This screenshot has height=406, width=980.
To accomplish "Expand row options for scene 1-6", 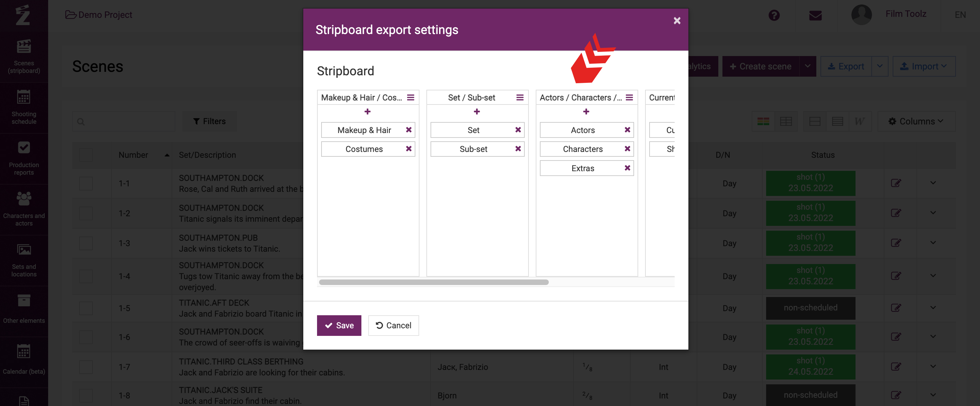I will point(933,337).
